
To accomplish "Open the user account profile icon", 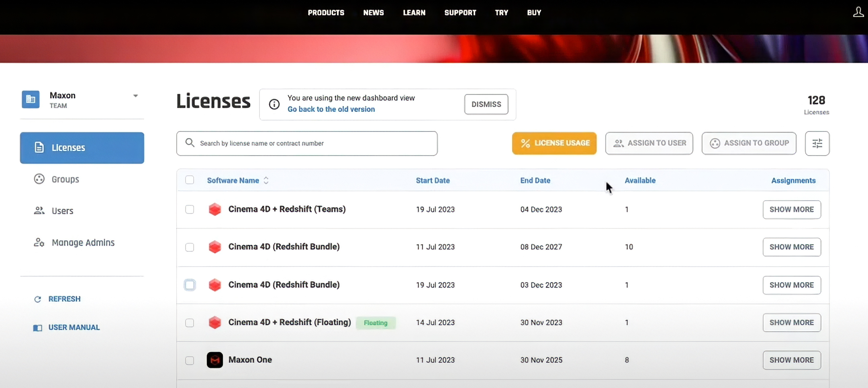I will tap(858, 12).
